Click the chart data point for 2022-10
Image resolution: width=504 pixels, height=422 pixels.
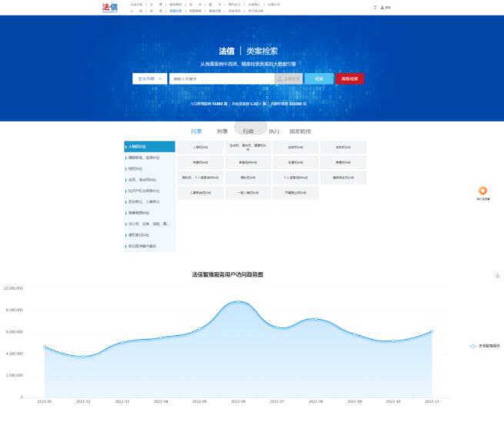click(393, 341)
